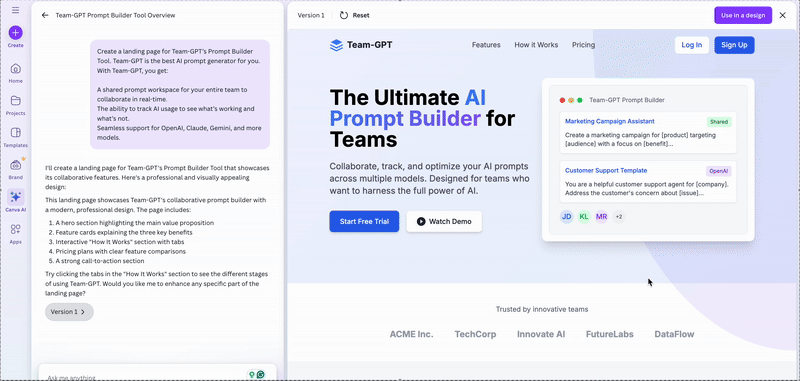800x381 pixels.
Task: Select Canva AI in the sidebar
Action: click(15, 201)
